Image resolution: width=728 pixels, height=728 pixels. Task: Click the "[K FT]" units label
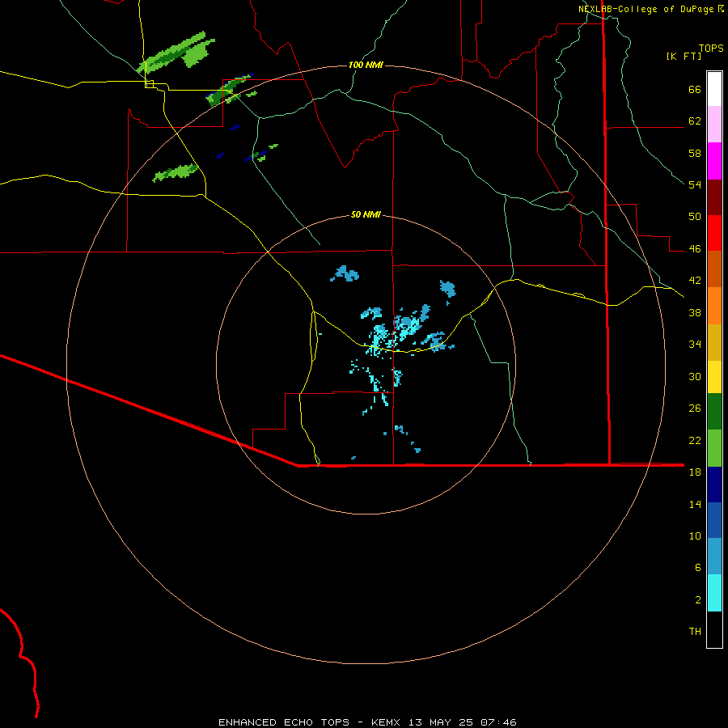[x=684, y=56]
